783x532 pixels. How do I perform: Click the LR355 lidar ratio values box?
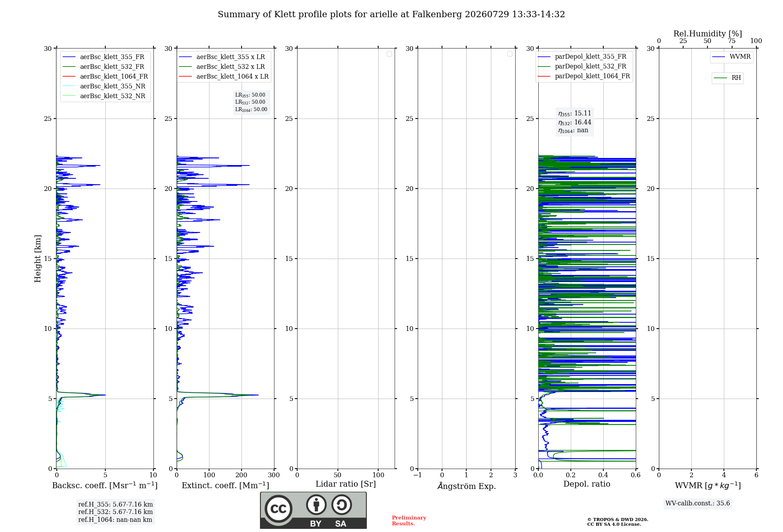tap(251, 102)
